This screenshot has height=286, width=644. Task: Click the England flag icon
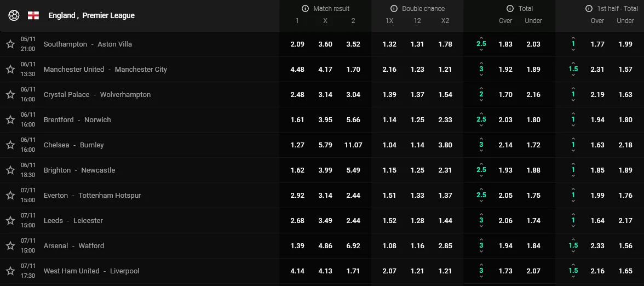(33, 15)
